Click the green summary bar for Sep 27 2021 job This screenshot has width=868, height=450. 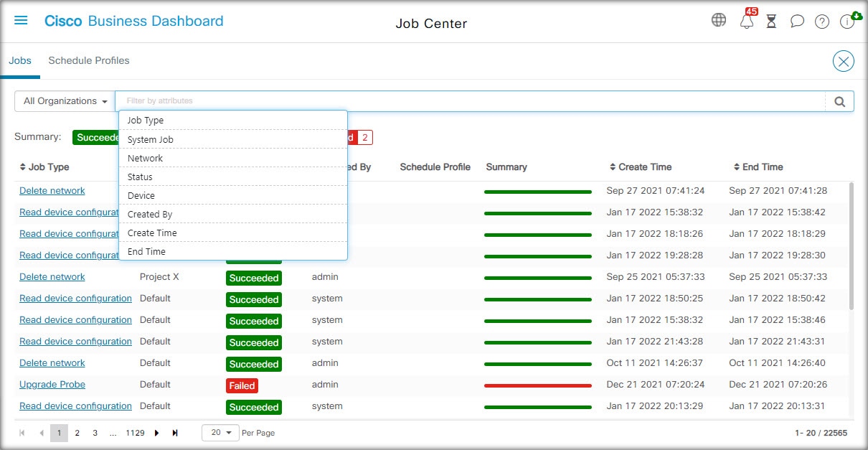538,192
